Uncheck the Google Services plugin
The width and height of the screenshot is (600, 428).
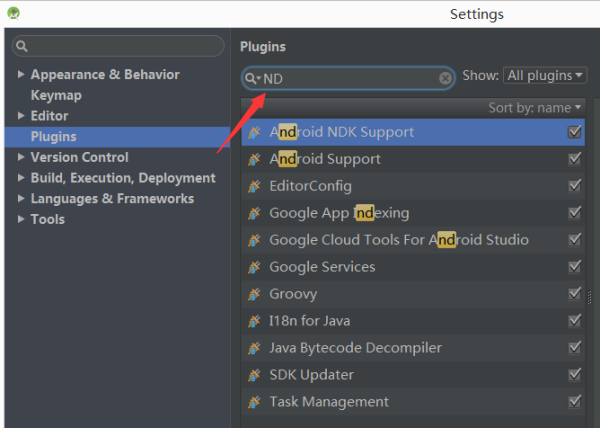574,267
